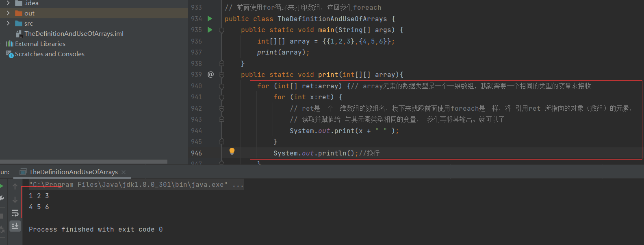Click line number 946 in the gutter
The width and height of the screenshot is (644, 245).
pos(196,153)
